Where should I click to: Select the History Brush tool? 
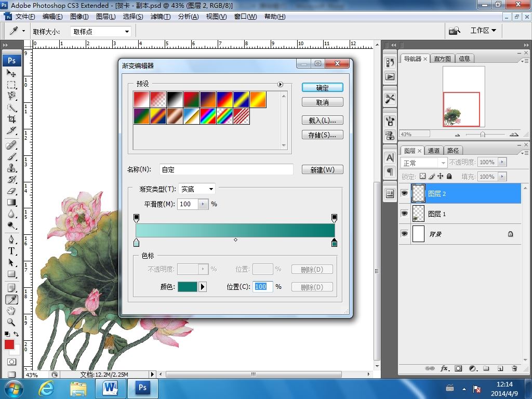[11, 179]
